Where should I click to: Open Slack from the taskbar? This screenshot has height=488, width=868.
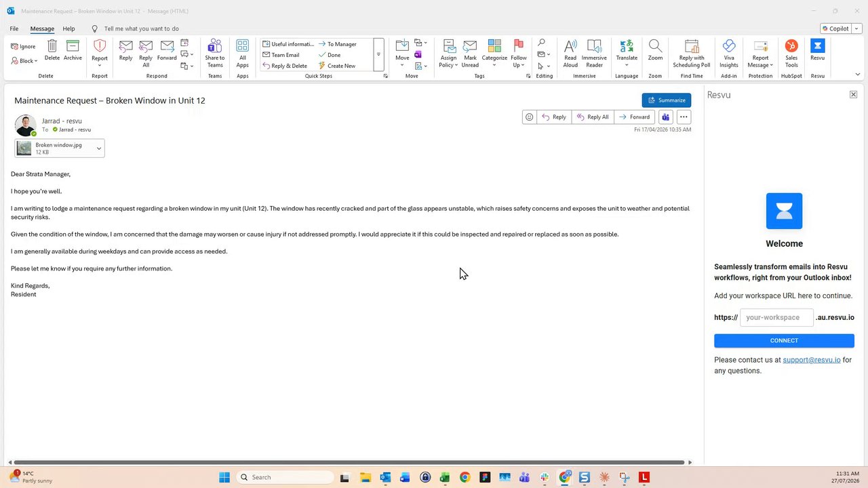(545, 477)
